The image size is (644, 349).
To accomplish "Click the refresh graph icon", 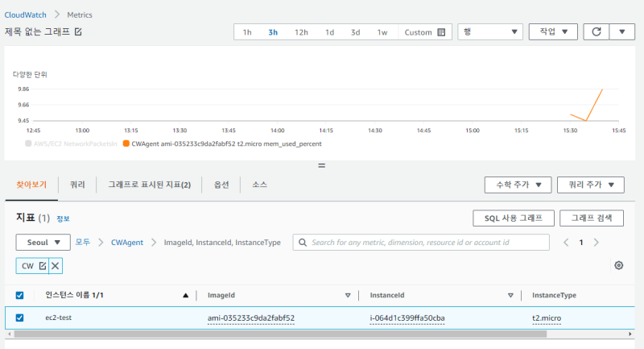I will [x=596, y=32].
